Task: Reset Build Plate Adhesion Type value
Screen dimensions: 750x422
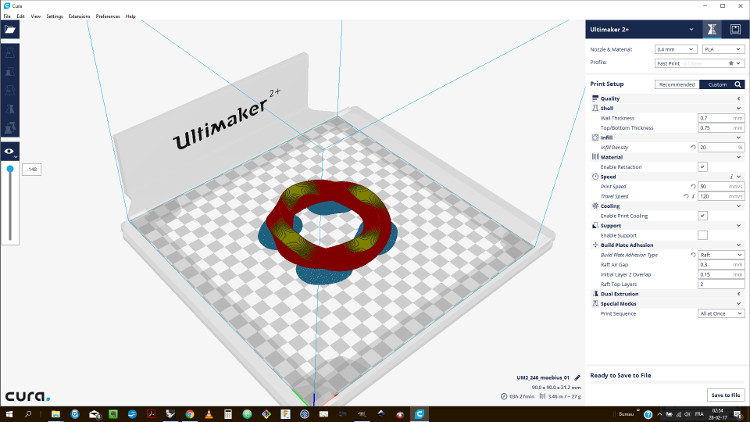Action: coord(693,255)
